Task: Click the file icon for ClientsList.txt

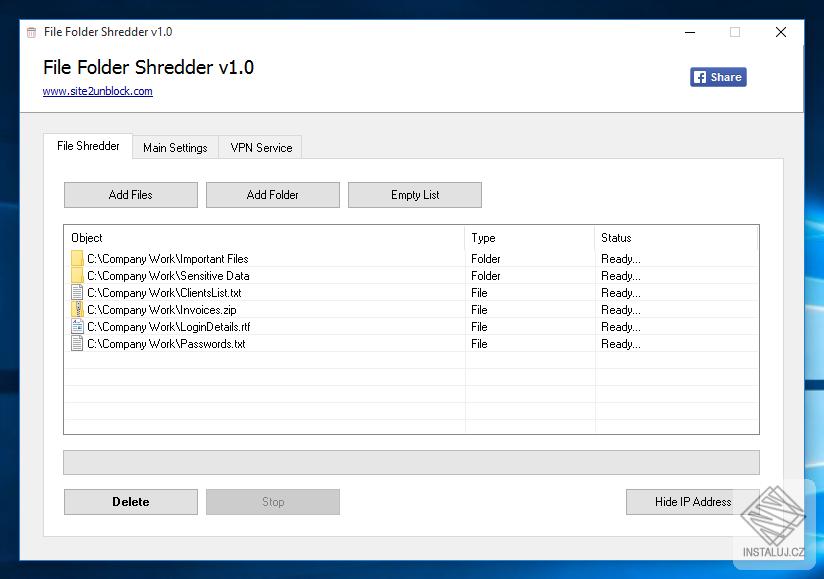Action: click(77, 292)
